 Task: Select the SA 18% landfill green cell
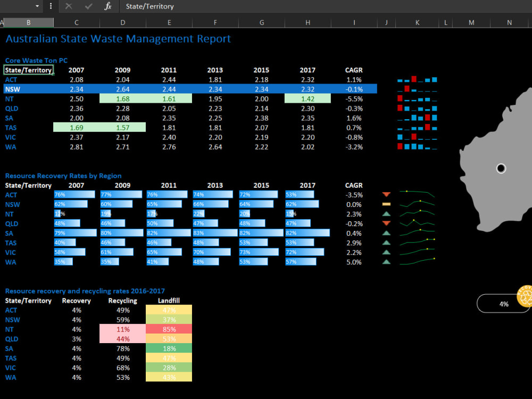tap(169, 348)
